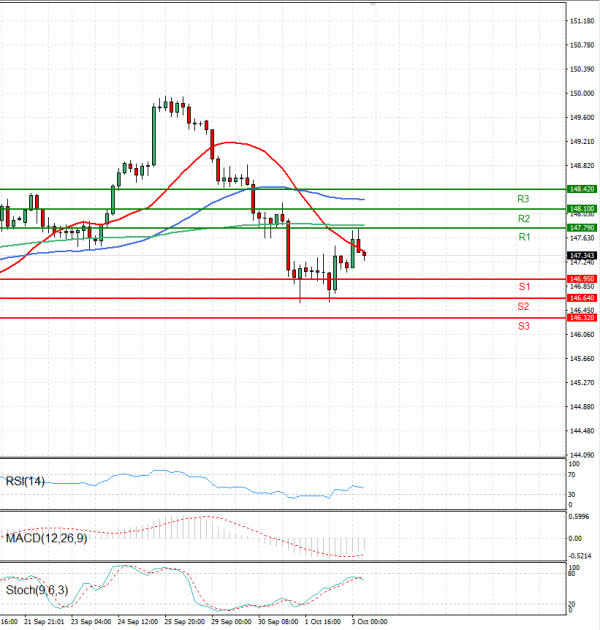Screen dimensions: 600x630
Task: Select the 146.640 red price tag
Action: coord(581,297)
